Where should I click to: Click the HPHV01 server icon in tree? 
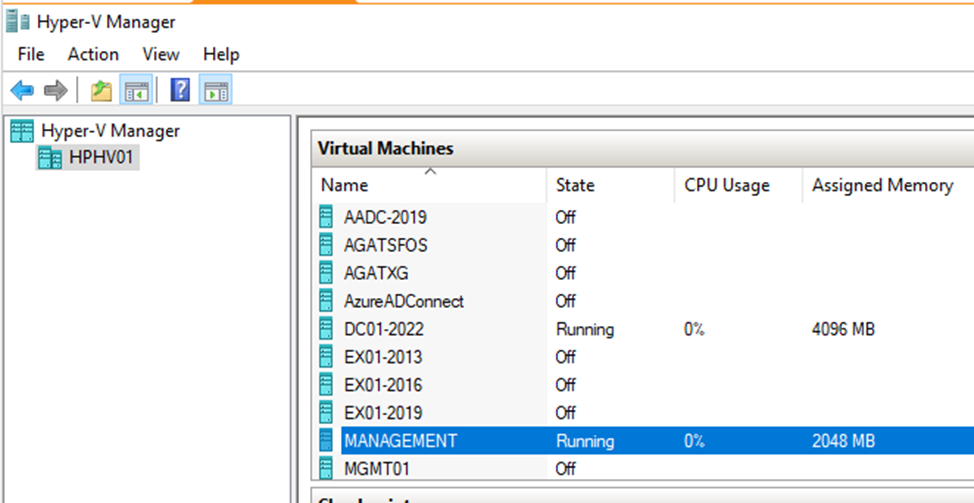(x=50, y=158)
